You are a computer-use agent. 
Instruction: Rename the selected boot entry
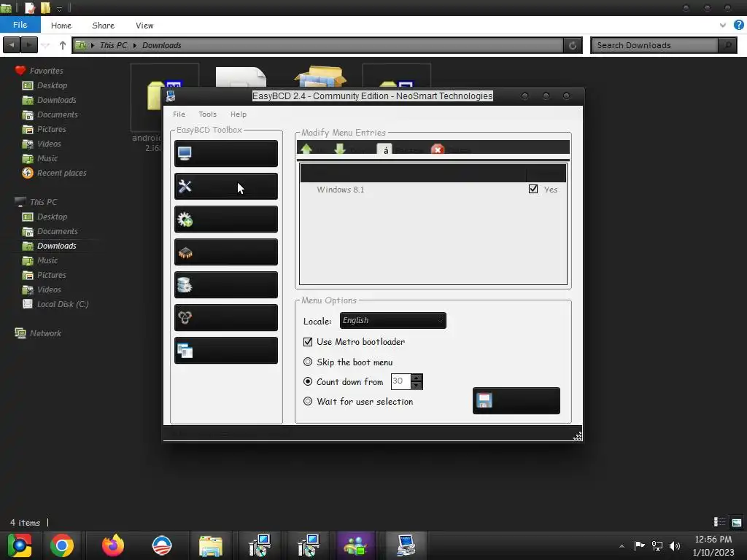coord(385,149)
